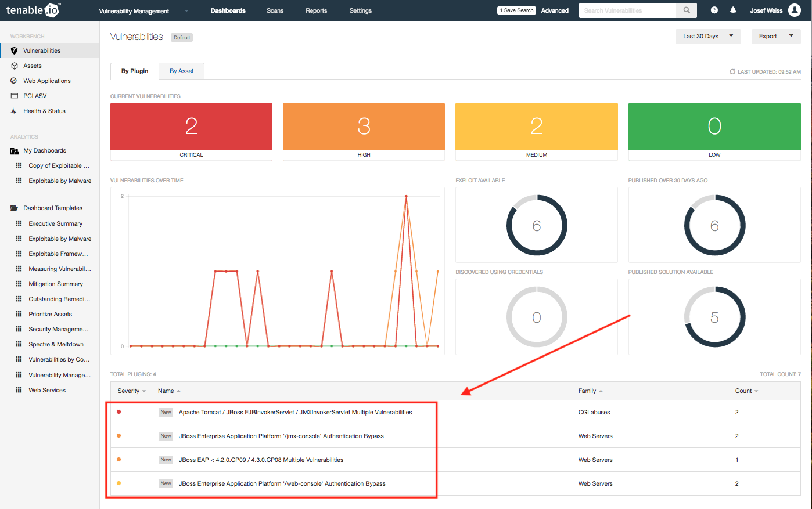
Task: Click grid icon next to Security Manageme...
Action: tap(19, 329)
